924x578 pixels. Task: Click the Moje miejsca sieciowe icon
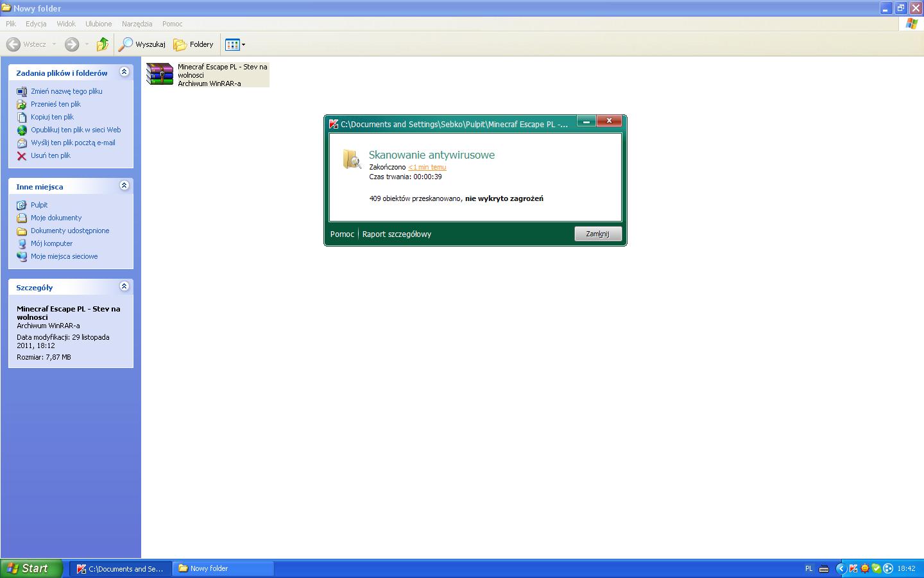pos(22,256)
